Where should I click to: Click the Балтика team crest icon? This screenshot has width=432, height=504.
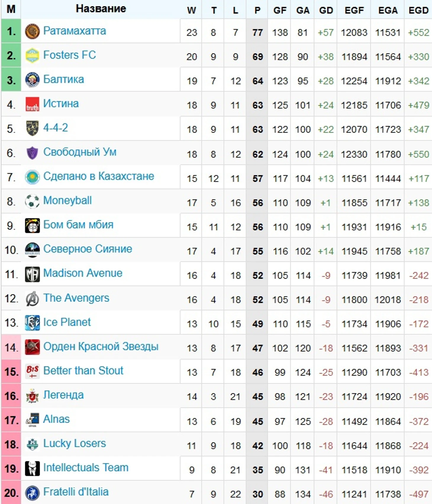tap(32, 80)
